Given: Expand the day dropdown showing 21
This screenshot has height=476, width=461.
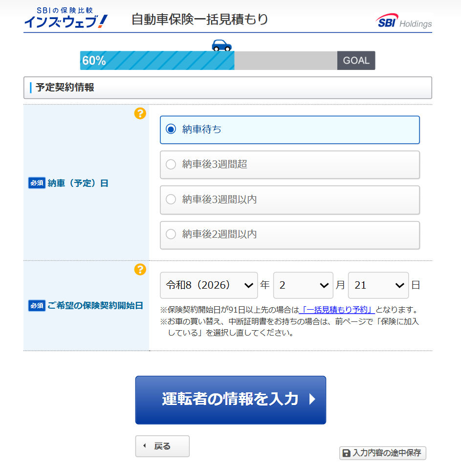Looking at the screenshot, I should pos(378,285).
